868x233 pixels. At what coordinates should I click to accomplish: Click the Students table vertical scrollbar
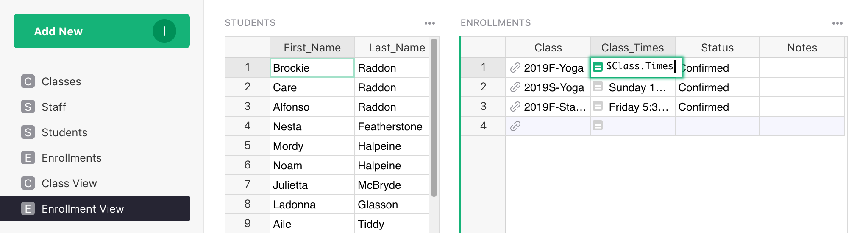pyautogui.click(x=434, y=118)
